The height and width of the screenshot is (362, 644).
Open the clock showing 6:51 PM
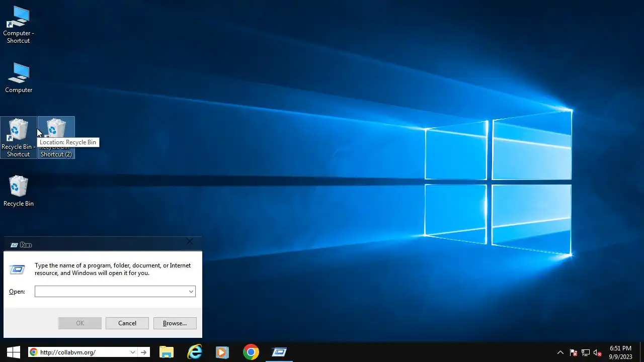click(x=620, y=352)
